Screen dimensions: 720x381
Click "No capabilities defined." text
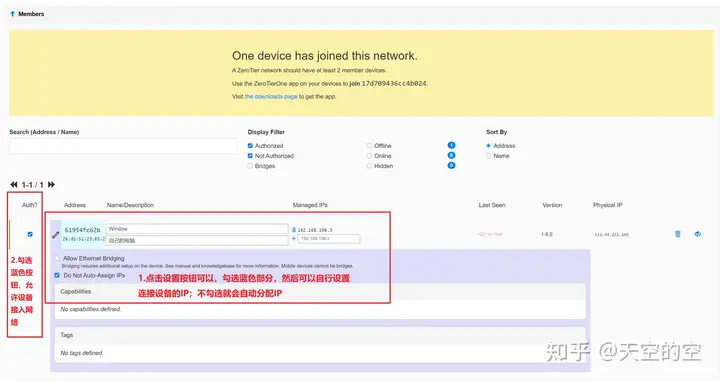90,309
